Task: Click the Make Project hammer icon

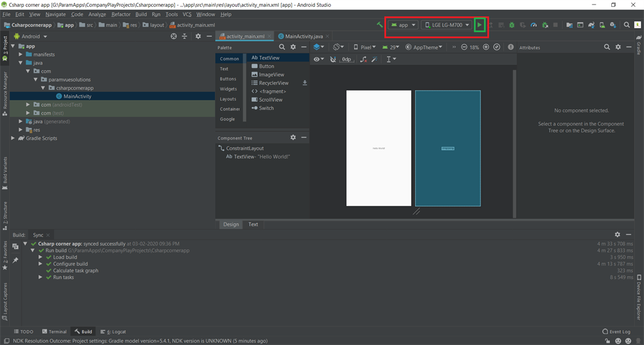Action: click(x=379, y=25)
